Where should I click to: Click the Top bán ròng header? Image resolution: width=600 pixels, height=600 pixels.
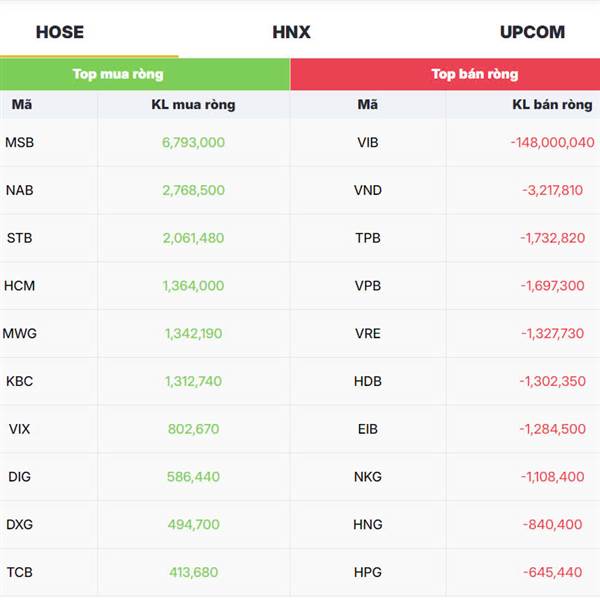point(474,74)
